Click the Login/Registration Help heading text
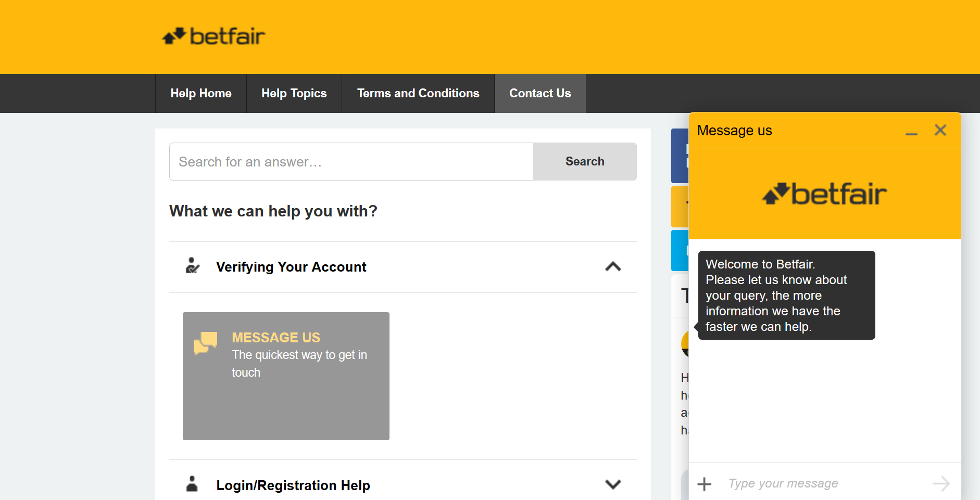Screen dimensions: 980x500 pos(293,485)
